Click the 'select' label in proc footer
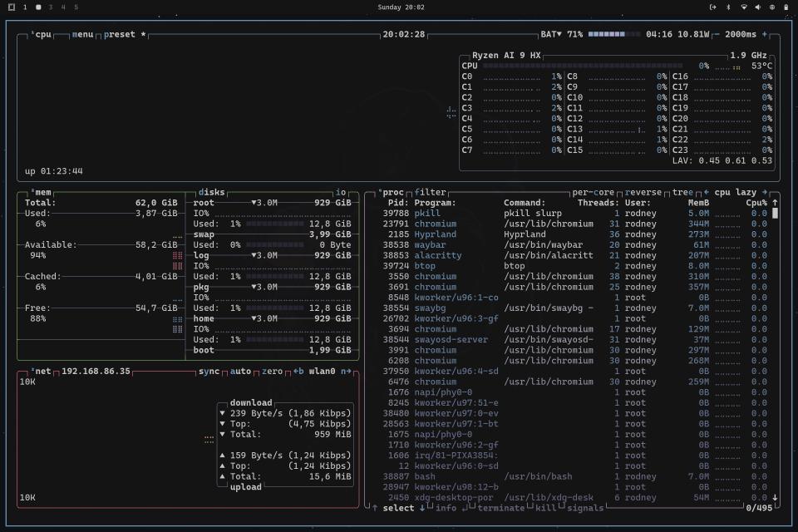The height and width of the screenshot is (532, 798). click(x=398, y=508)
